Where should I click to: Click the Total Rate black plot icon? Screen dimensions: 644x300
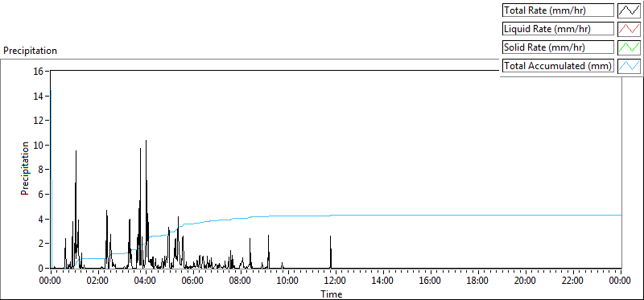coord(630,10)
